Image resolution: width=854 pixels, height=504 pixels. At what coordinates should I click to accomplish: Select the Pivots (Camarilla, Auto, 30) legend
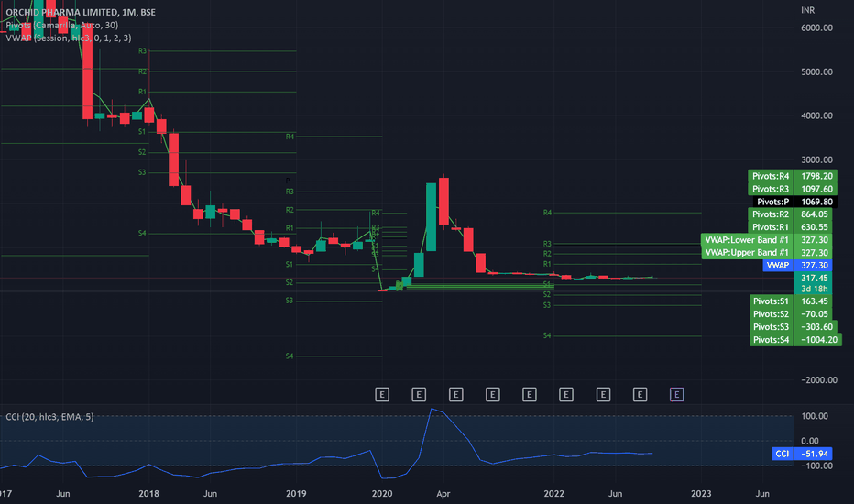61,25
